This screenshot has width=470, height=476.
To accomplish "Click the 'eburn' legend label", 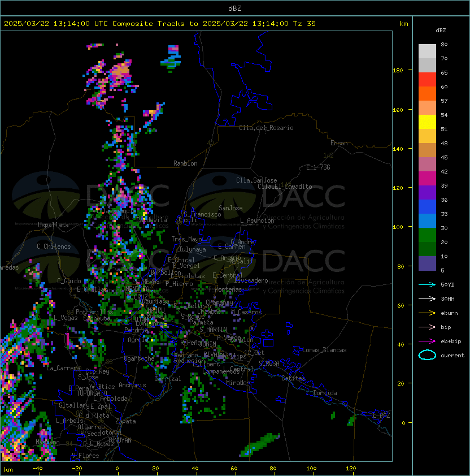I will click(x=449, y=313).
